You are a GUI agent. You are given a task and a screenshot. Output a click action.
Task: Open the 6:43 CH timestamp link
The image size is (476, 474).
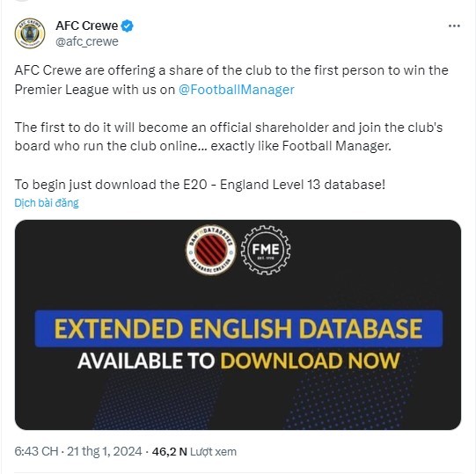coord(36,451)
